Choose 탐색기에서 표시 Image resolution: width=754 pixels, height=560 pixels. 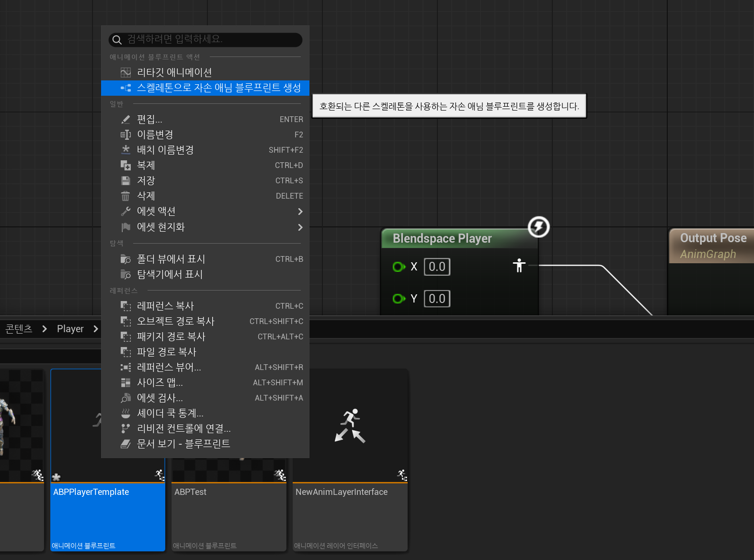tap(205, 274)
